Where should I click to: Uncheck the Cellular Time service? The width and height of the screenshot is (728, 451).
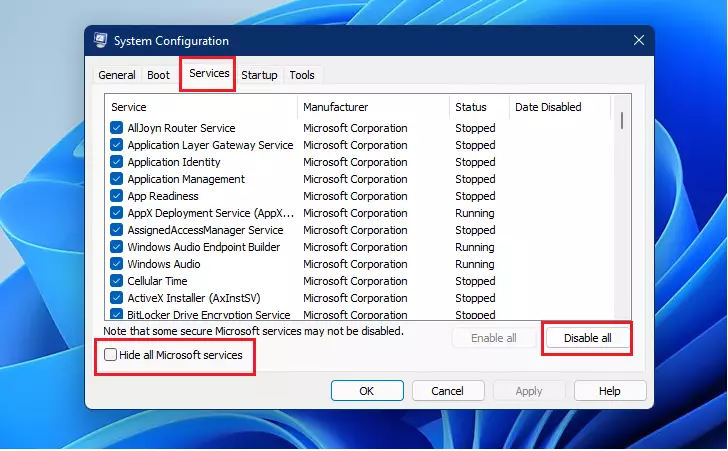(117, 281)
